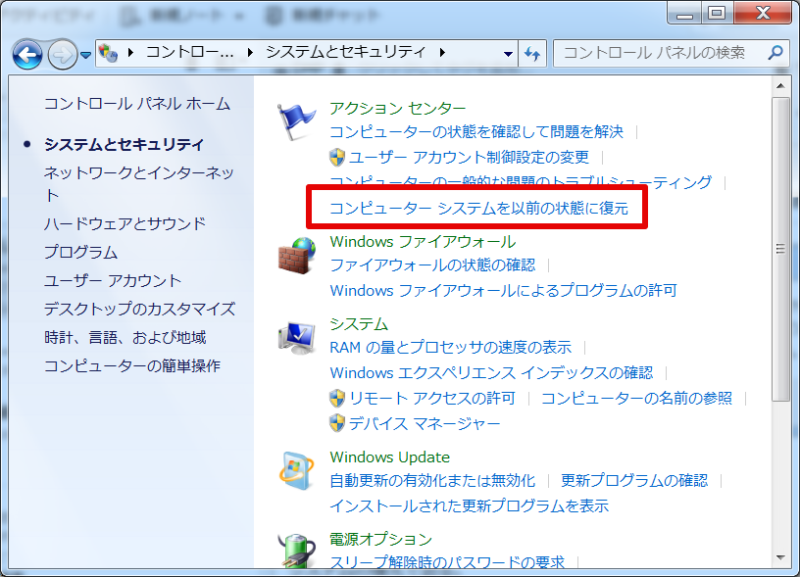800x577 pixels.
Task: Expand the chevron after システムとセキュリティ breadcrumb
Action: coord(442,52)
